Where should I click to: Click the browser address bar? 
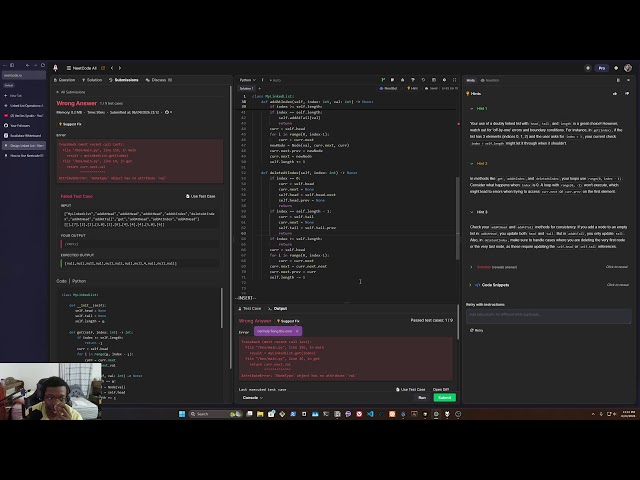click(x=24, y=76)
